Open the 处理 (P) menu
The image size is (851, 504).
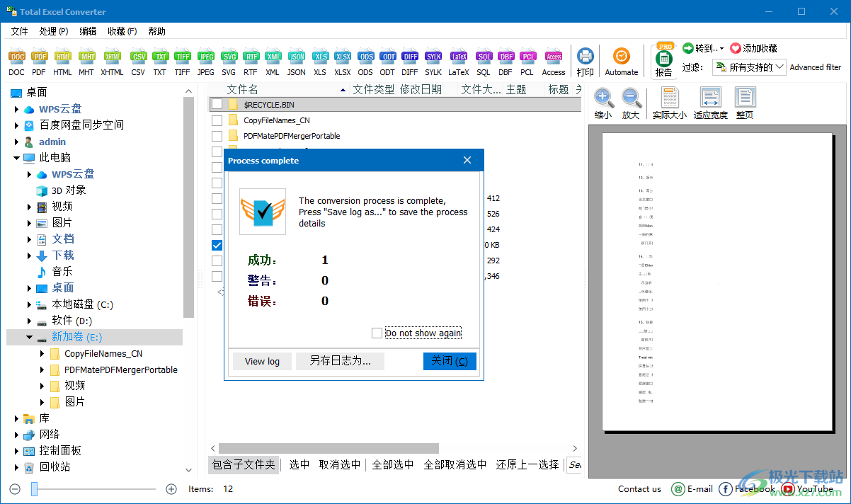point(54,31)
